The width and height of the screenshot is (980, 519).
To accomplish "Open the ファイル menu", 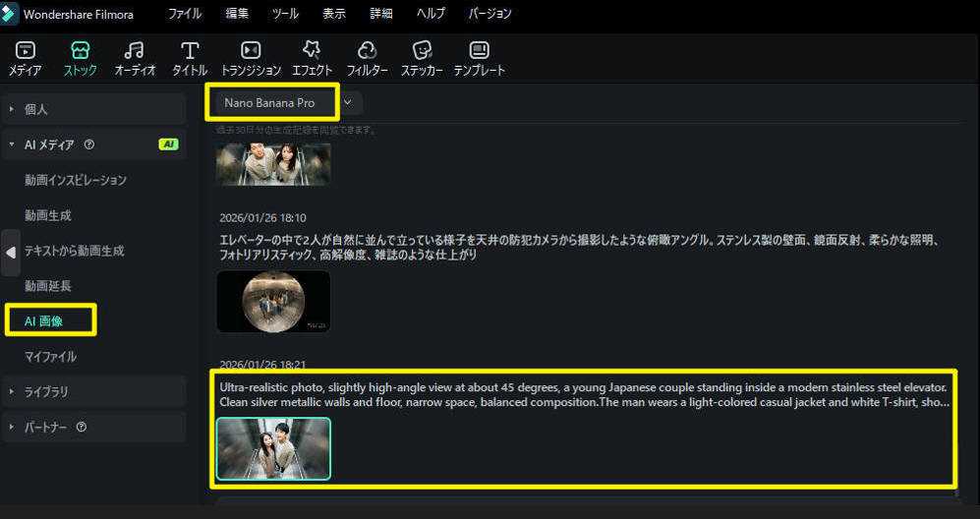I will coord(185,13).
